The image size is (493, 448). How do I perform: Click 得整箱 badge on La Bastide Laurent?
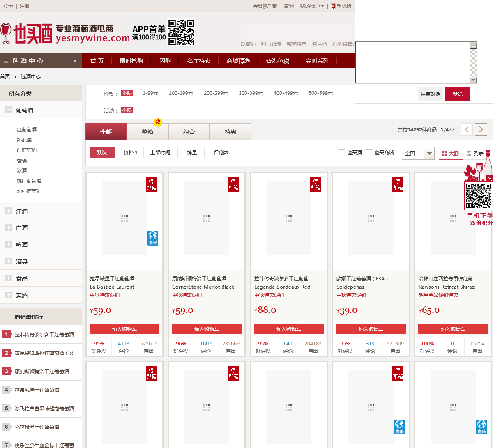152,184
